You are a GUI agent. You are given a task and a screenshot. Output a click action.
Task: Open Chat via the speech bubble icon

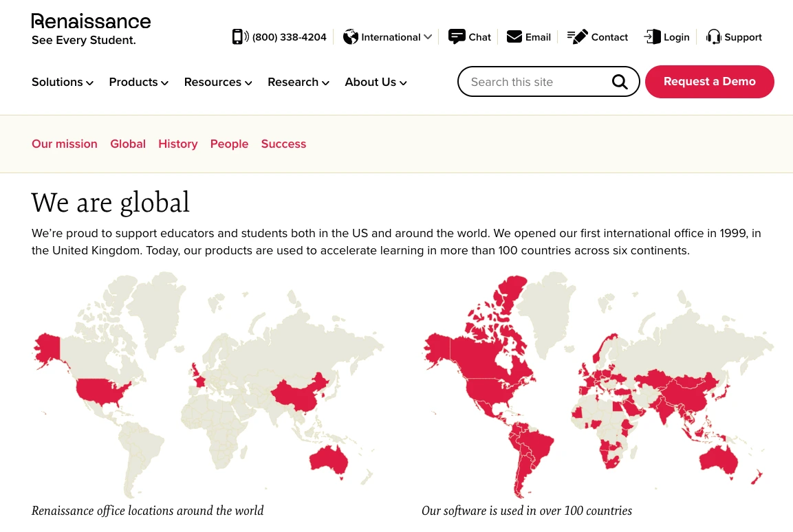coord(457,36)
